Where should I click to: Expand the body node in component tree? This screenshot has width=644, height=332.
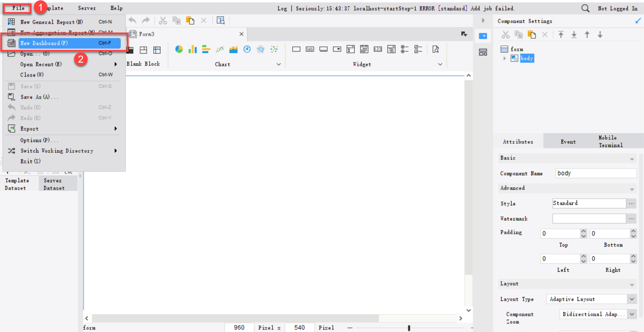click(x=505, y=58)
